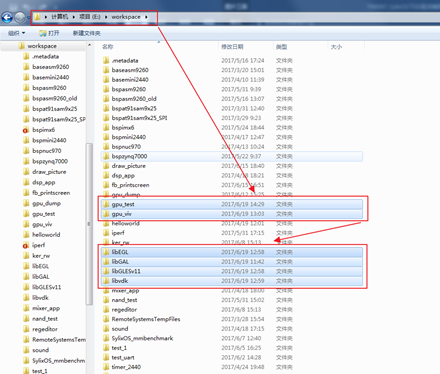This screenshot has height=374, width=440.
Task: Click folder icon of libGLESv11 in file list
Action: 106,271
